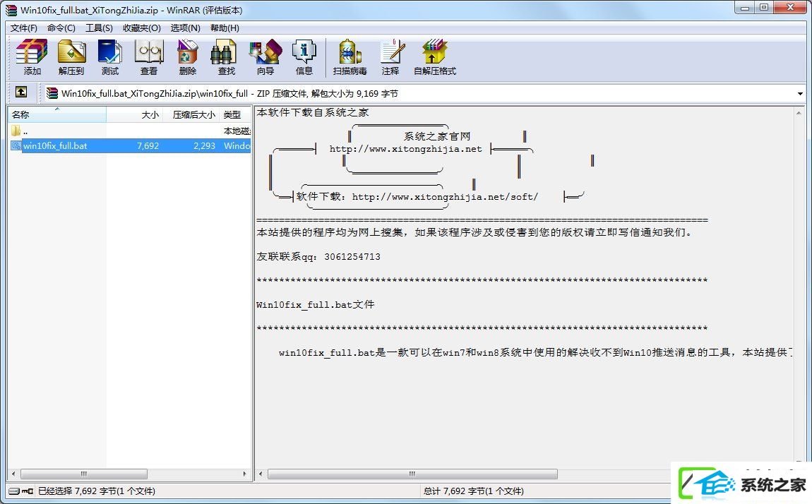Screen dimensions: 812x504
Task: Maximize the WinRAR window
Action: pos(764,8)
